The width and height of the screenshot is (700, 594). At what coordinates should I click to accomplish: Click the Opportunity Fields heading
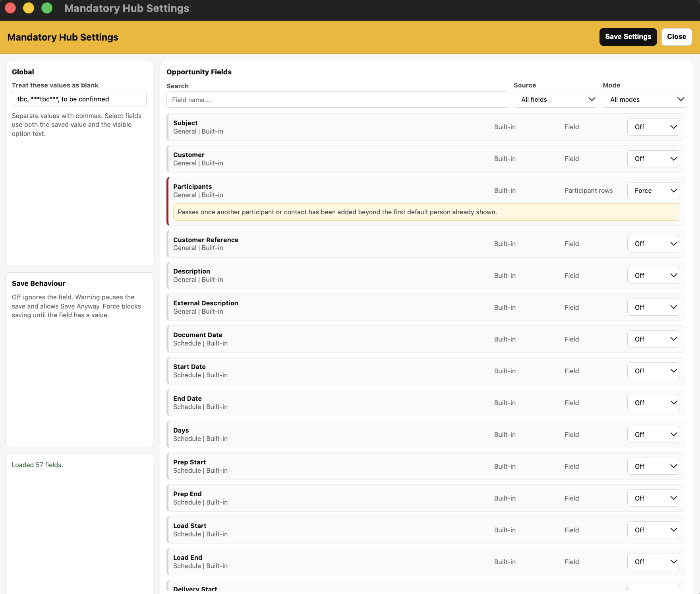[199, 72]
